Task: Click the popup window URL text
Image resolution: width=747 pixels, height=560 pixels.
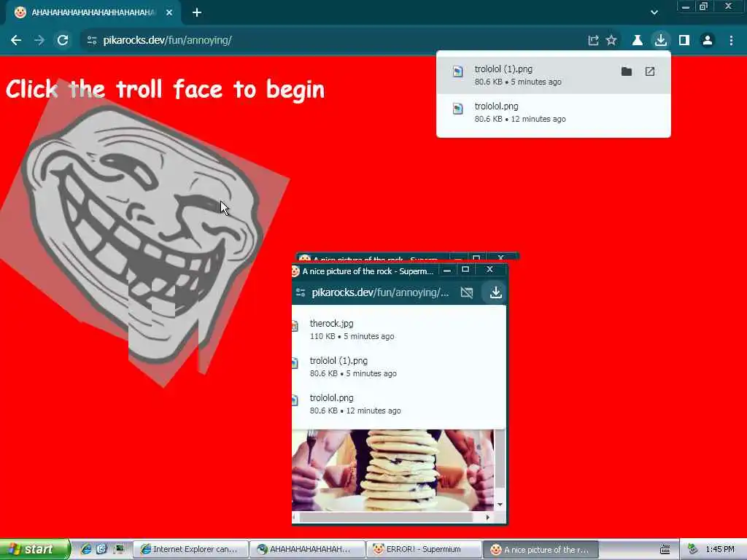Action: (380, 292)
